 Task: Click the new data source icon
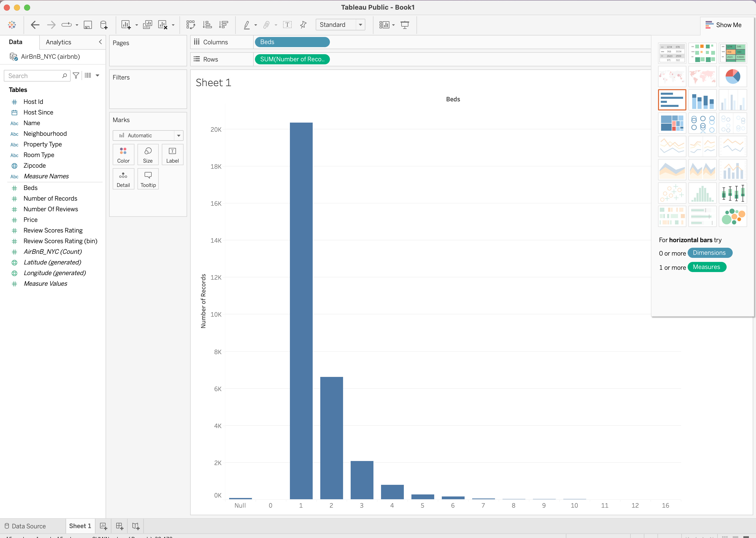[104, 25]
